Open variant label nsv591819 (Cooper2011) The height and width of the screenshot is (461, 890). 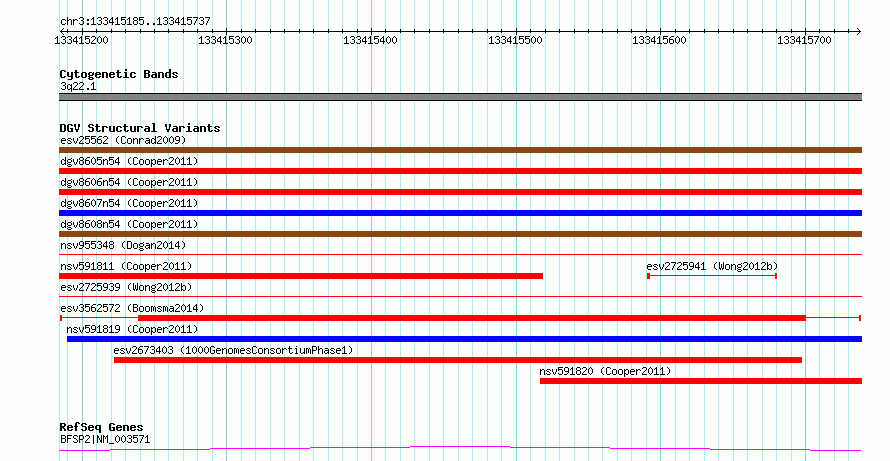coord(132,329)
